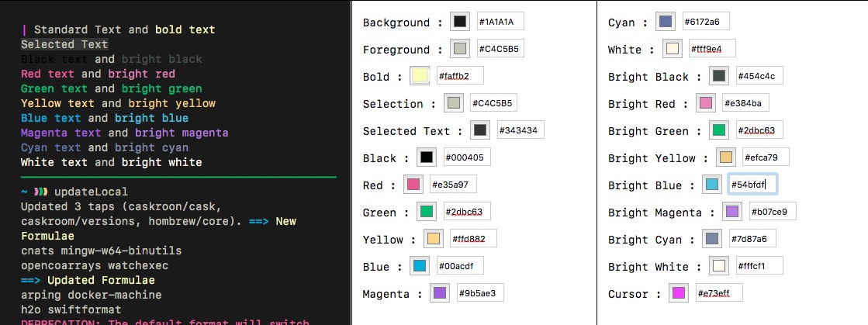Viewport: 868px width, 325px height.
Task: Click the Cyan color swatch
Action: point(665,22)
